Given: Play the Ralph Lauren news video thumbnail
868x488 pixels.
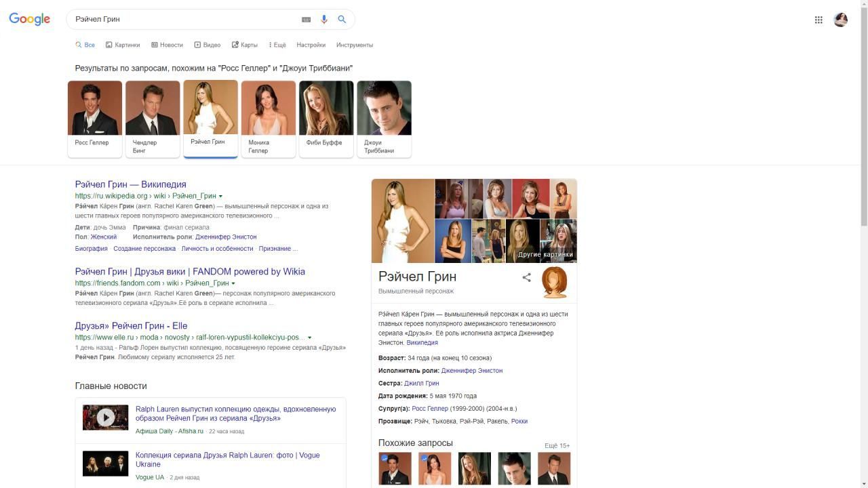Looking at the screenshot, I should tap(105, 418).
